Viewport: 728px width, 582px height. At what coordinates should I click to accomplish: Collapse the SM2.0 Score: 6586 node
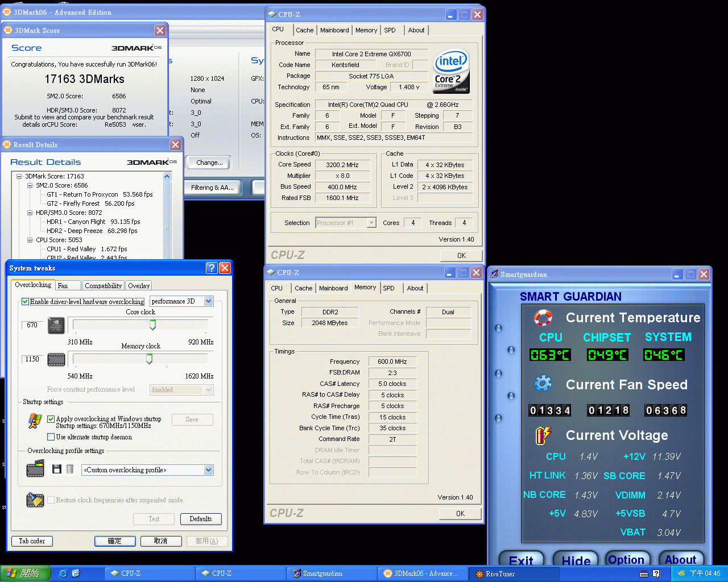tap(30, 185)
